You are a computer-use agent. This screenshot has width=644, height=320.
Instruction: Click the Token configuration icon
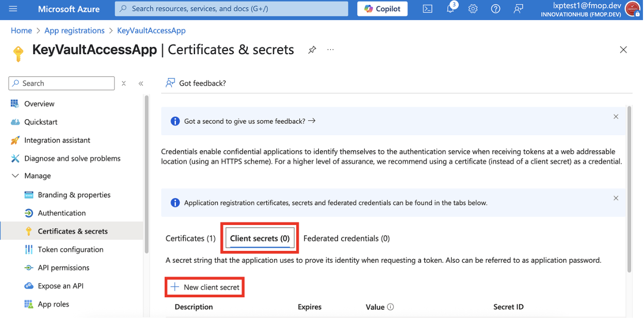pyautogui.click(x=29, y=249)
